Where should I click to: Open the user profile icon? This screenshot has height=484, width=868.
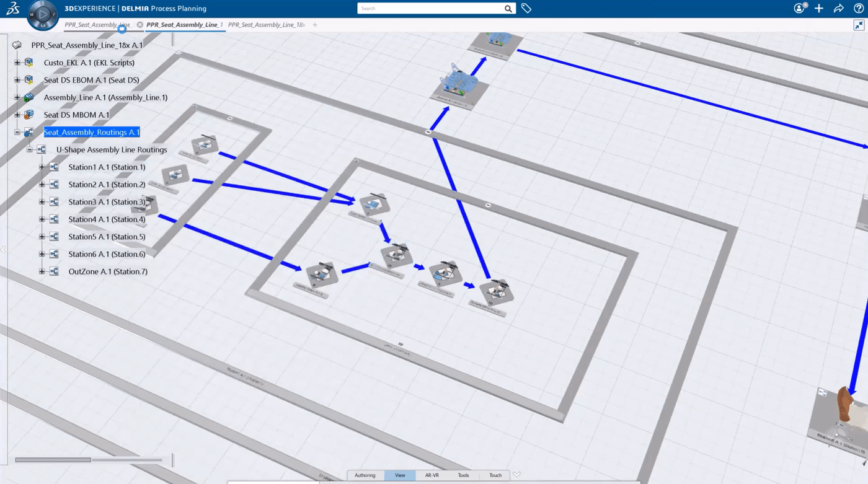(798, 8)
